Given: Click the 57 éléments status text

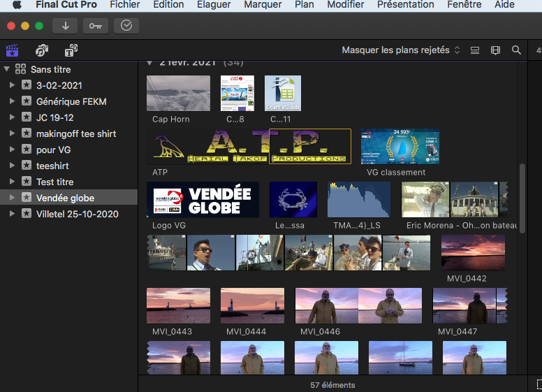Looking at the screenshot, I should [x=332, y=385].
